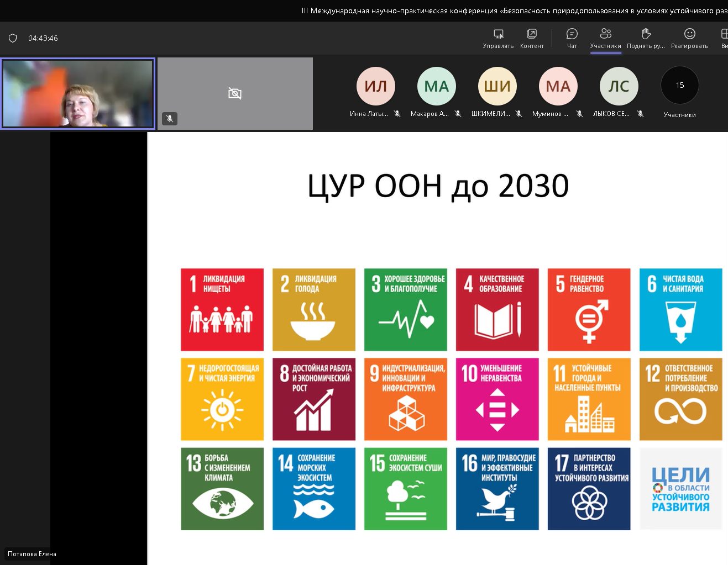This screenshot has width=728, height=565.
Task: Click goal 15 Сохранение экосистем суши tile
Action: click(406, 489)
